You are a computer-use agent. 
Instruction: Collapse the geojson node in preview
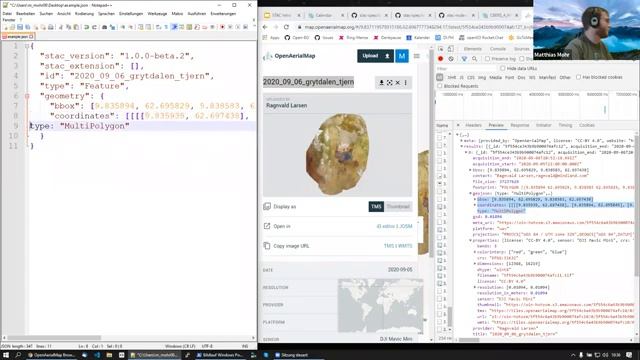pyautogui.click(x=470, y=193)
